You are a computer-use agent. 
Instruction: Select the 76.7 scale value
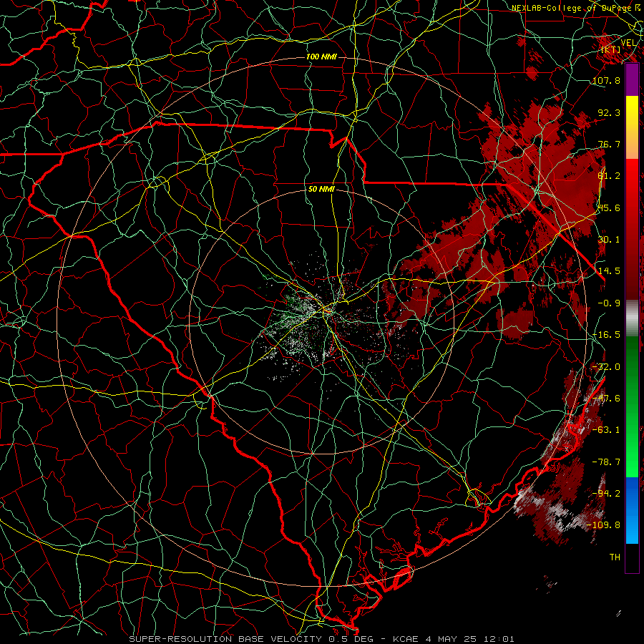[x=609, y=144]
